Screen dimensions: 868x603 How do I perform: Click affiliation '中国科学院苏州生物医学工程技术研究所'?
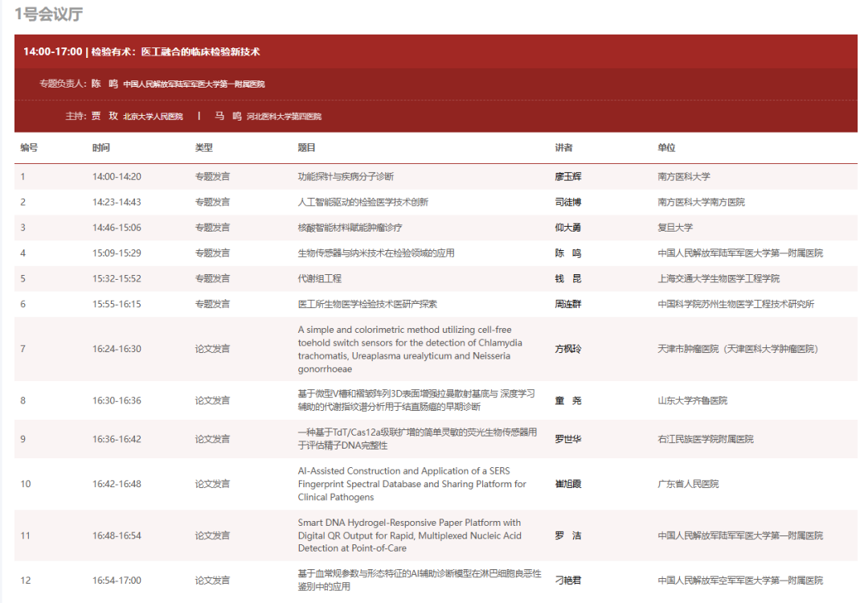pos(736,304)
